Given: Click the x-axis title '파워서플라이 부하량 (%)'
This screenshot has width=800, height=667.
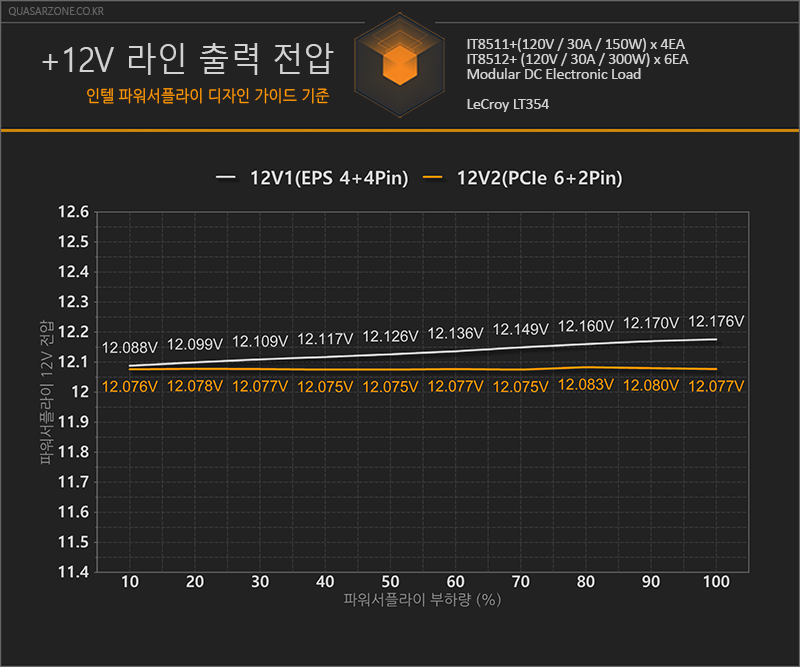Looking at the screenshot, I should point(422,600).
